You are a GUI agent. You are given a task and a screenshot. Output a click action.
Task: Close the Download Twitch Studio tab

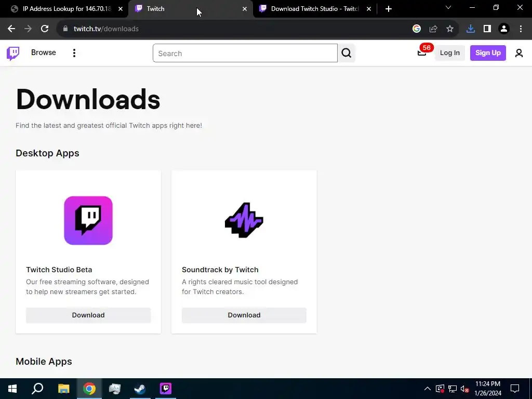click(369, 9)
